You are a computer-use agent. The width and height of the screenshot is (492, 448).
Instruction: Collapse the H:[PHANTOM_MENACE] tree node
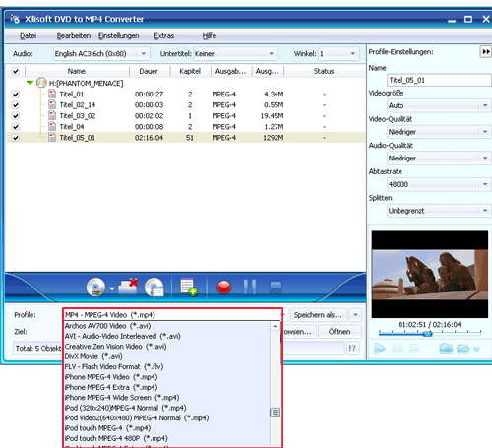30,83
